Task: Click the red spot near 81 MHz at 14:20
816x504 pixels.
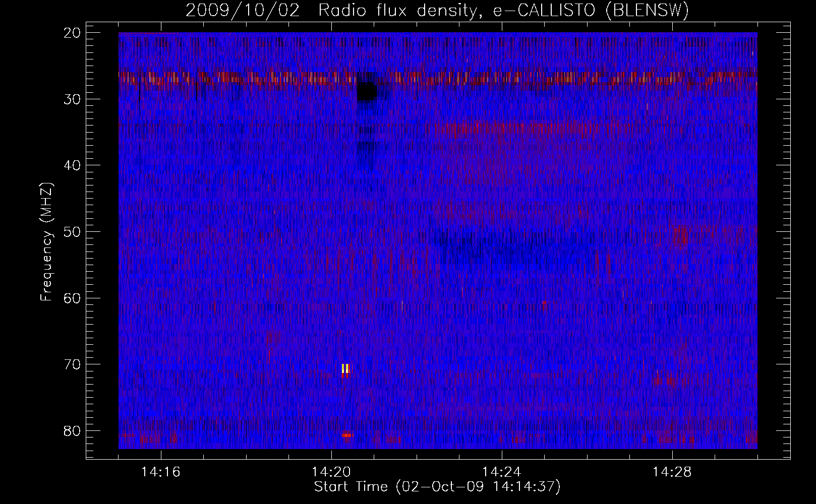Action: click(x=347, y=435)
